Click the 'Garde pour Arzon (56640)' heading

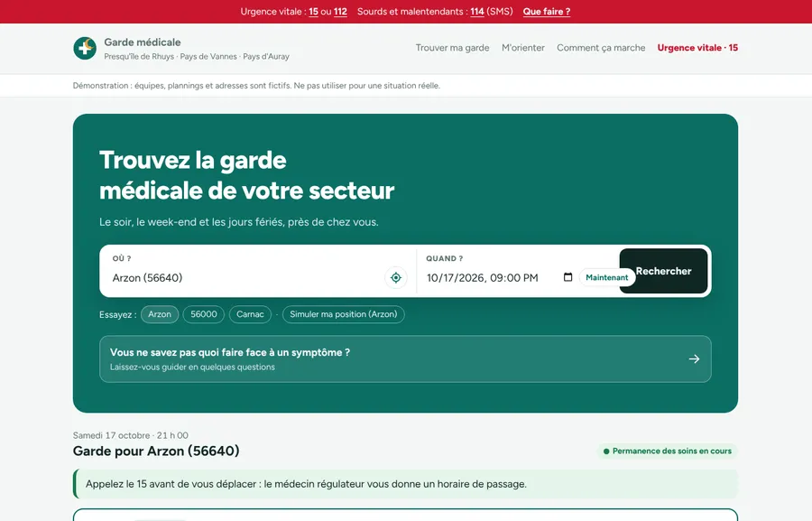[x=156, y=451]
